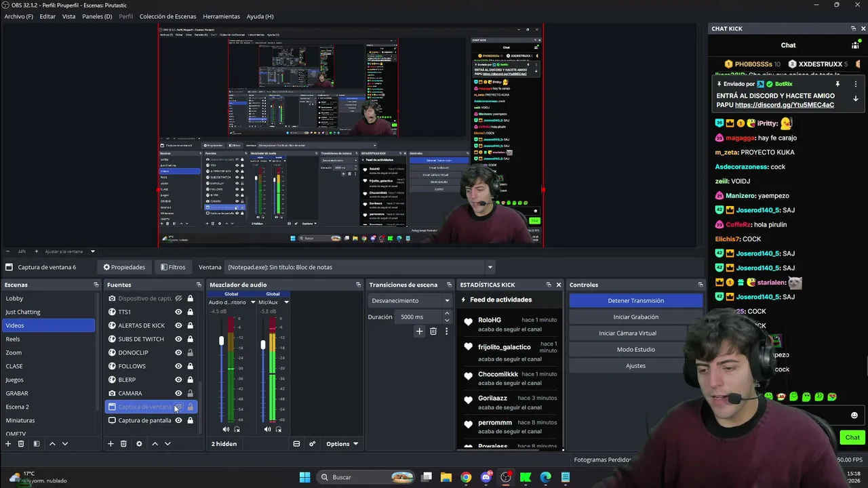Mute the Audio del escritorio speaker icon
868x488 pixels.
[226, 429]
